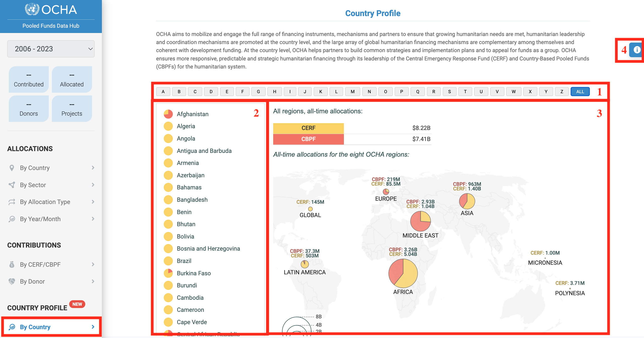Click the By Country map pin icon

[x=12, y=168]
